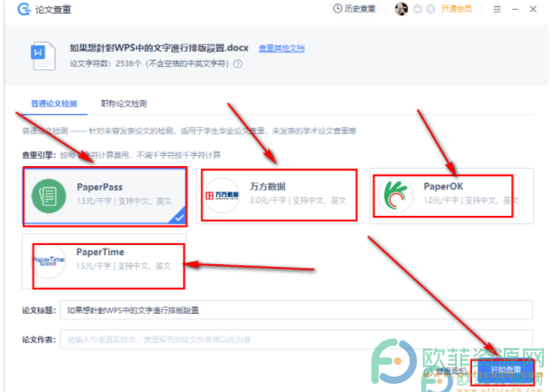Click the 万方数据 logo icon
Viewport: 553px width, 392px height.
pos(222,195)
